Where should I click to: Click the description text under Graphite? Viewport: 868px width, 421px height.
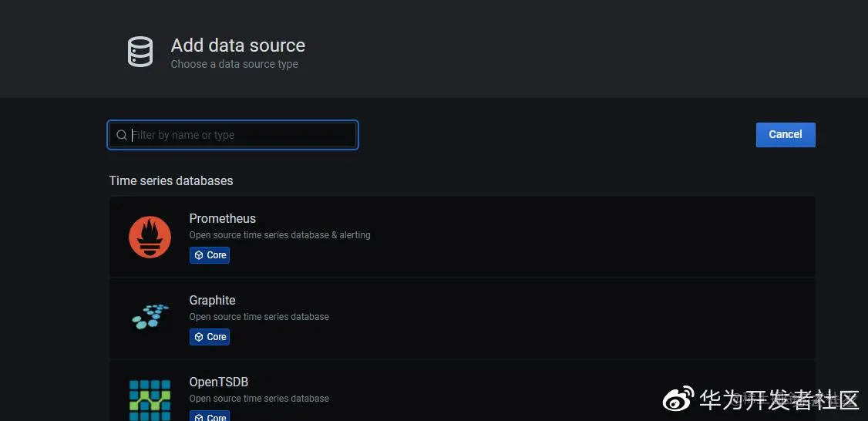(259, 317)
